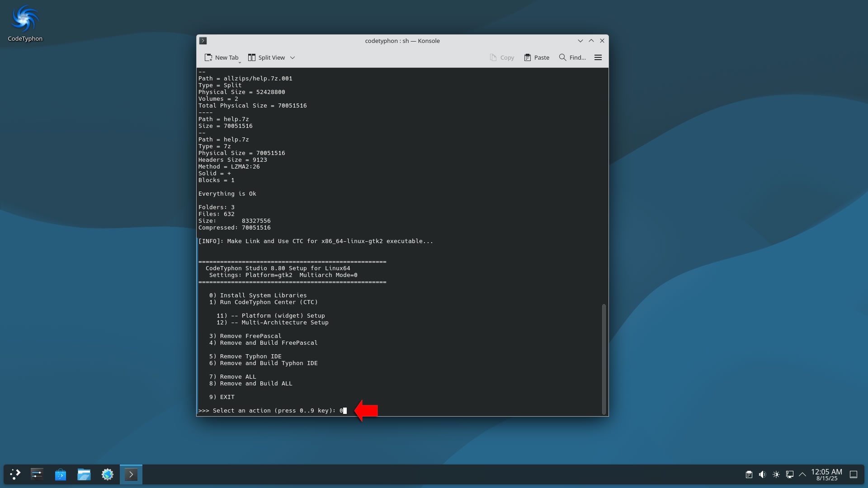Click text '1) Run CodeTyphon Center (CTC)'

coord(263,302)
